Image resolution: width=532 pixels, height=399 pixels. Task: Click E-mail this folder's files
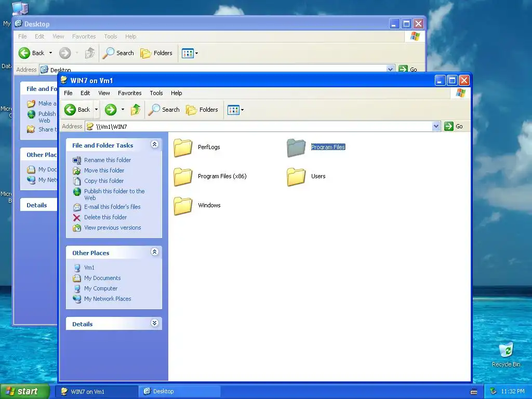pyautogui.click(x=112, y=207)
